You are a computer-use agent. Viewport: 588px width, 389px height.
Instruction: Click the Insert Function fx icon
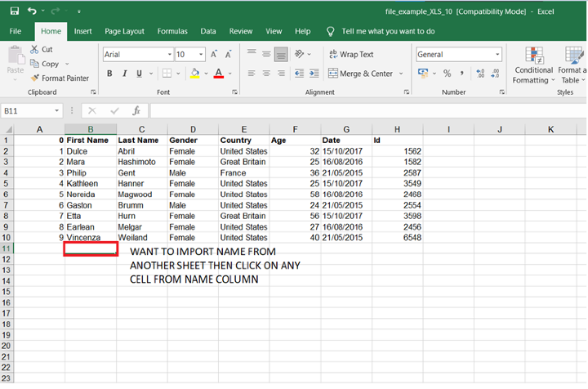pos(136,110)
